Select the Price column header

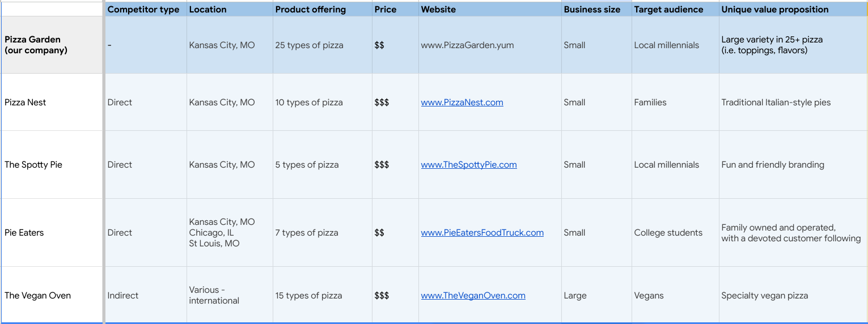pyautogui.click(x=386, y=10)
